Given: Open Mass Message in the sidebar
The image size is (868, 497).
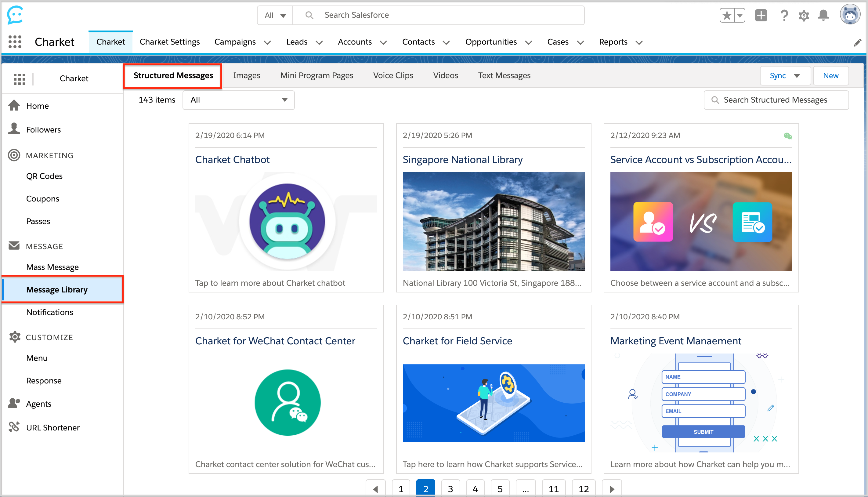Looking at the screenshot, I should pyautogui.click(x=52, y=267).
